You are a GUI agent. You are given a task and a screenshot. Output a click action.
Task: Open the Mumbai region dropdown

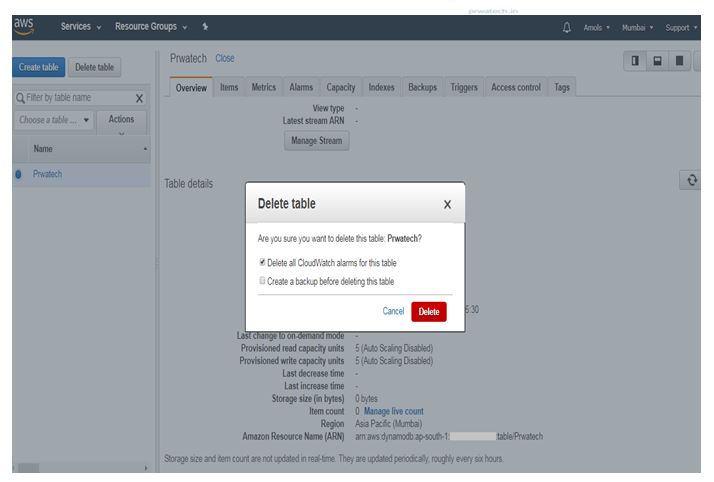click(638, 28)
